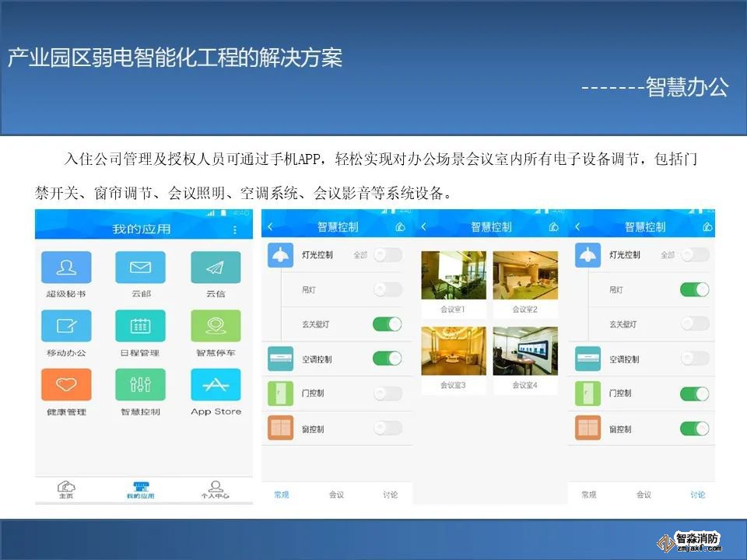
Task: Select the 会议室3 room thumbnail
Action: [453, 357]
